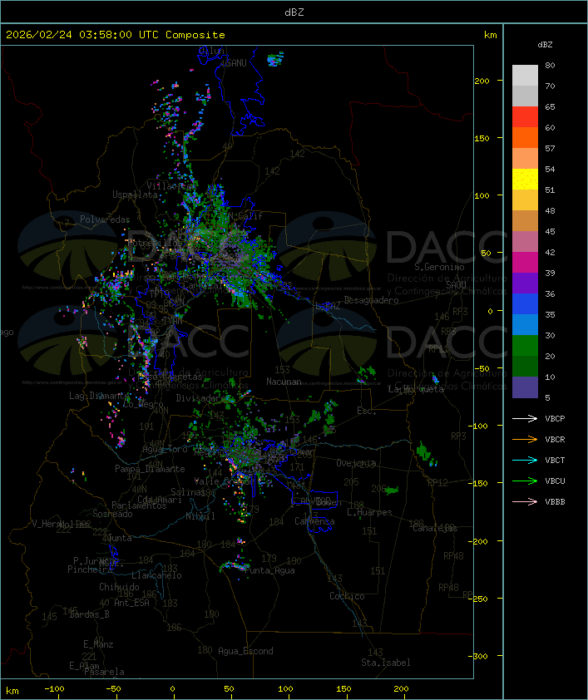Screen dimensions: 588x700
Task: Click the Carmensa map label
Action: point(314,521)
